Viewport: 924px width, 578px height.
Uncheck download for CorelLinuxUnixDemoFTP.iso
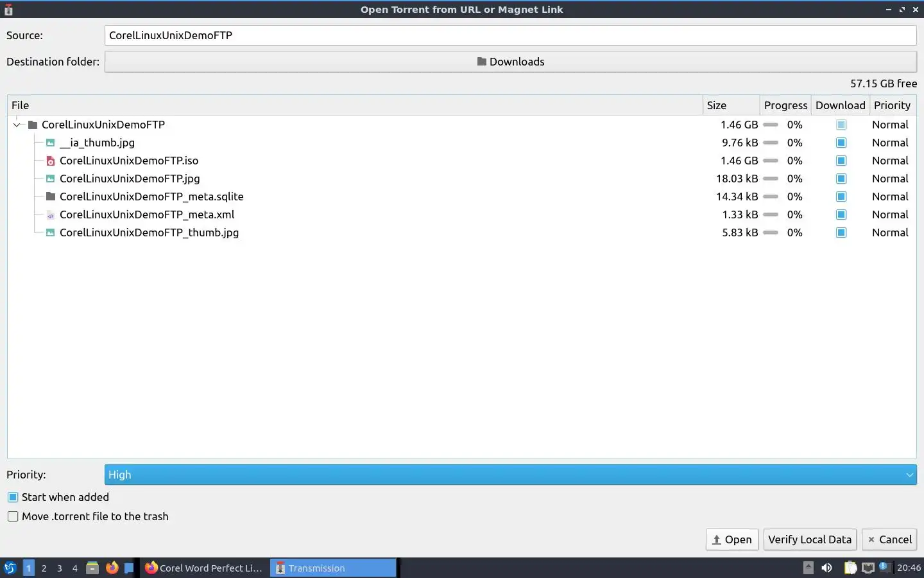841,161
